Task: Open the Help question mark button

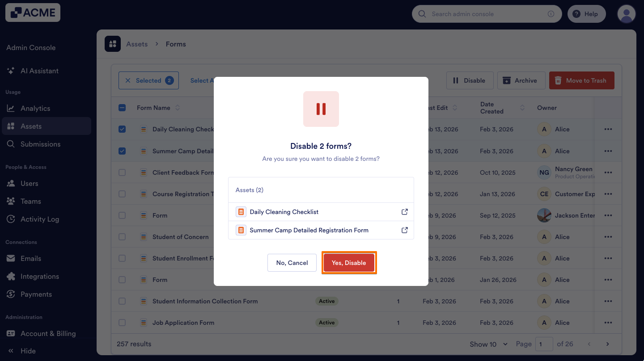Action: (x=586, y=14)
